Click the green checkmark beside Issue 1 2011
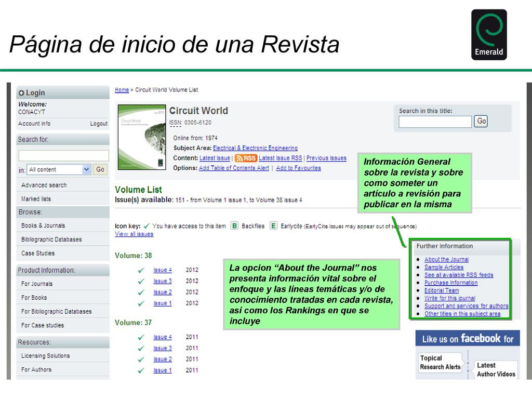 141,371
